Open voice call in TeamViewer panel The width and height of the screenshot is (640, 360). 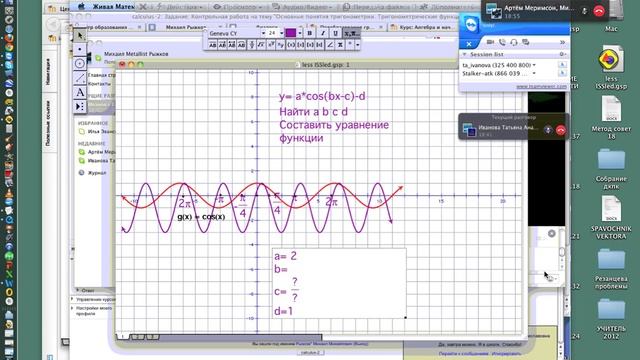502,42
